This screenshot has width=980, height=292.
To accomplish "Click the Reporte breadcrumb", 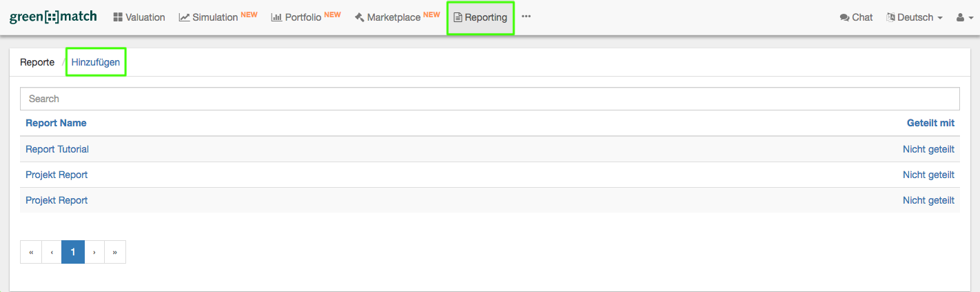I will click(x=37, y=62).
